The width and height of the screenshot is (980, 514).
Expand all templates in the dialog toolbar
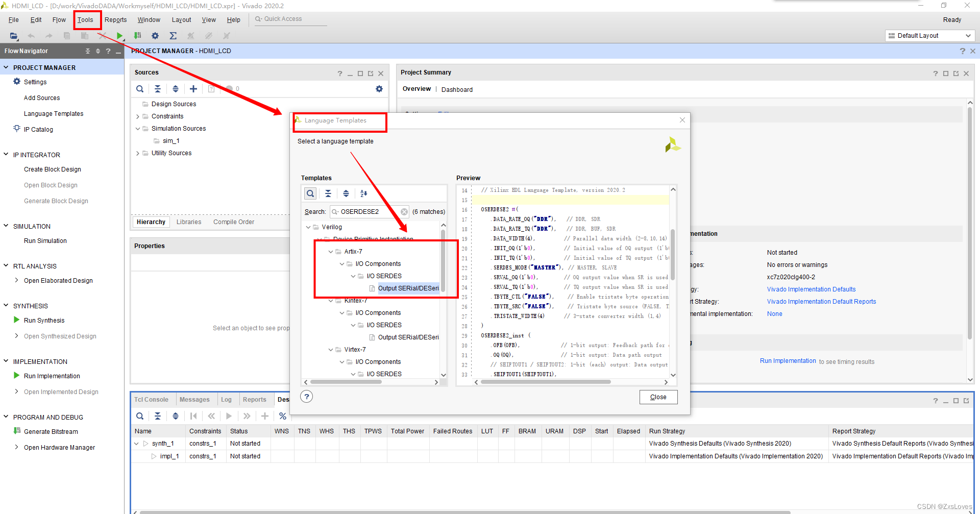pyautogui.click(x=346, y=193)
